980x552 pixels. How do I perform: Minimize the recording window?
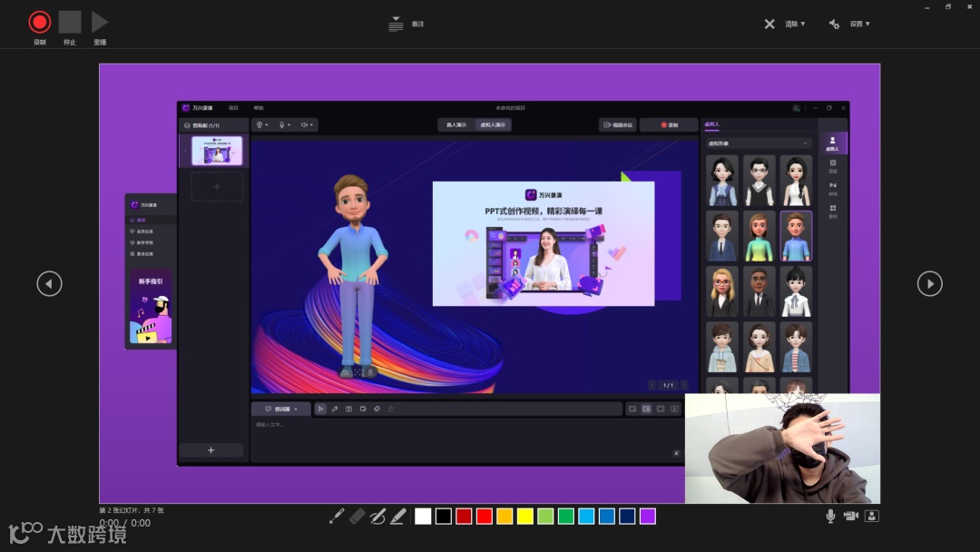[926, 7]
